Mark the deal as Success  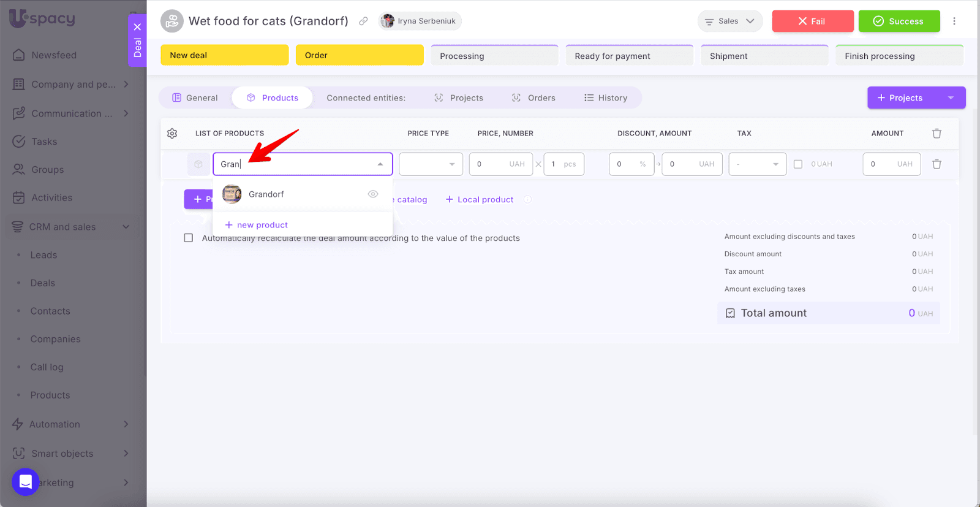tap(899, 21)
